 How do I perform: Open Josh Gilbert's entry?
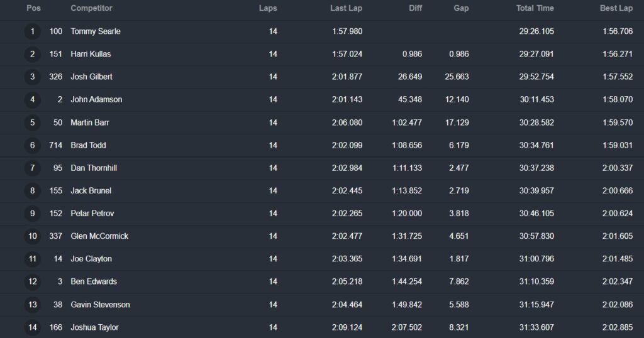coord(92,77)
